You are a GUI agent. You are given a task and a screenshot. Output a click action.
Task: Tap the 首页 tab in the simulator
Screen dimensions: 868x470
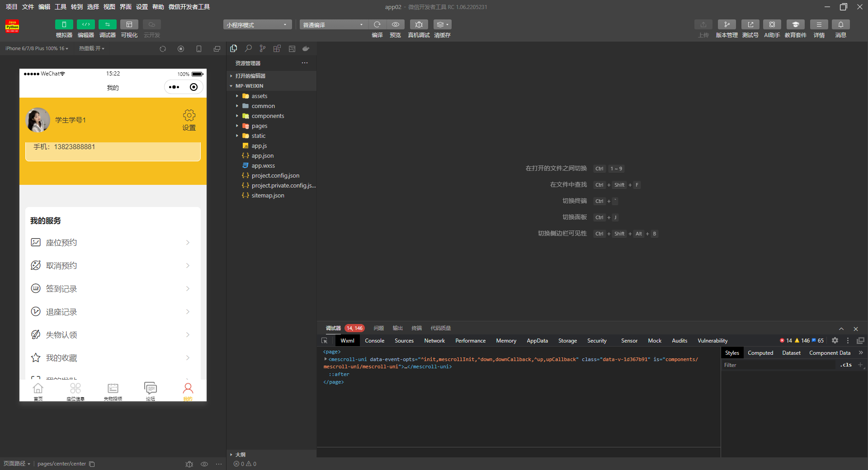coord(38,391)
